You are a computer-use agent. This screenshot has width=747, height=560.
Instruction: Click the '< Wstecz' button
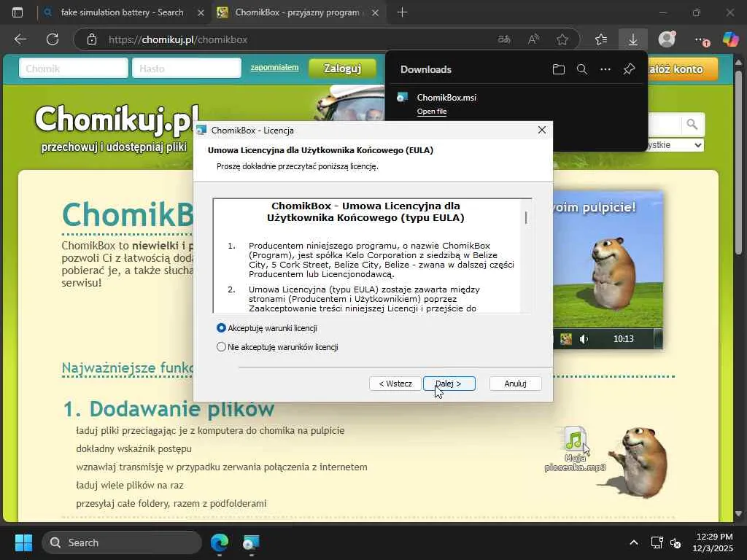point(395,384)
